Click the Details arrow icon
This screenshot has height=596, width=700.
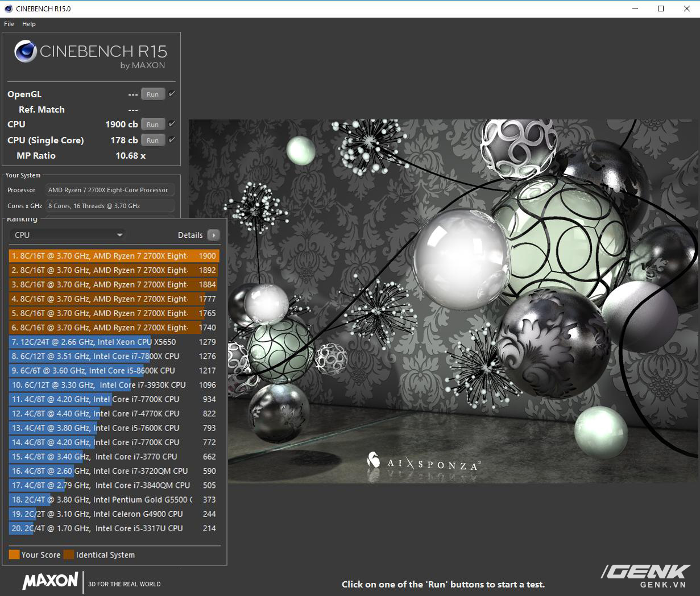213,235
